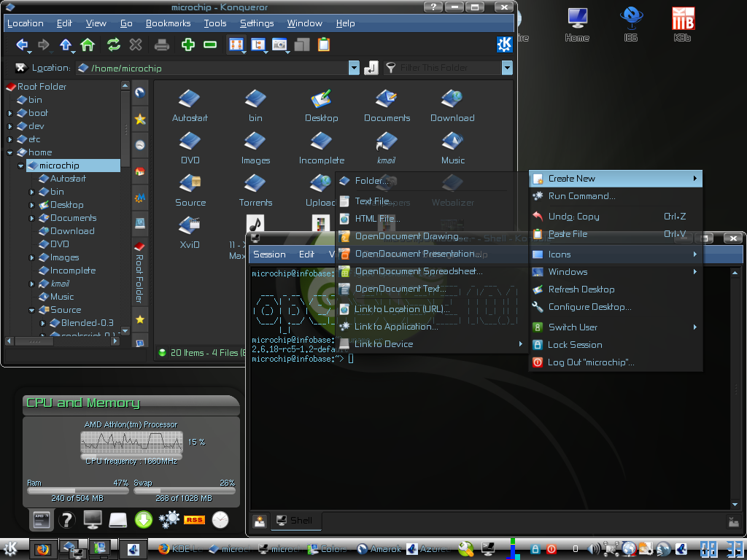Screen dimensions: 747x560
Task: Click the New Session icon in Konsole
Action: tap(259, 521)
